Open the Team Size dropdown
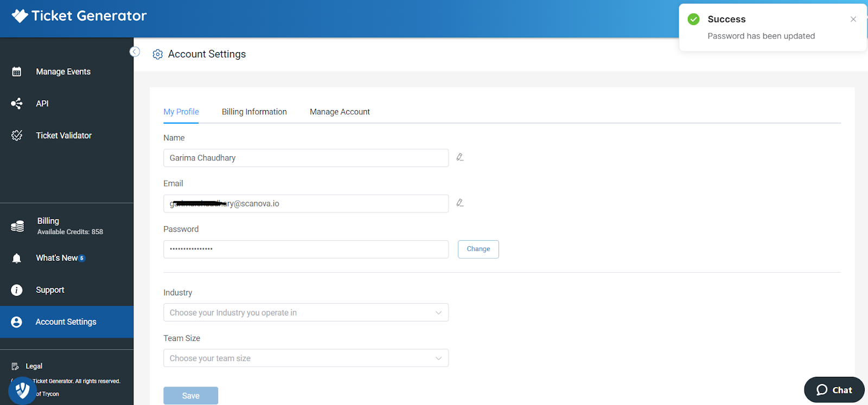868x405 pixels. coord(306,358)
